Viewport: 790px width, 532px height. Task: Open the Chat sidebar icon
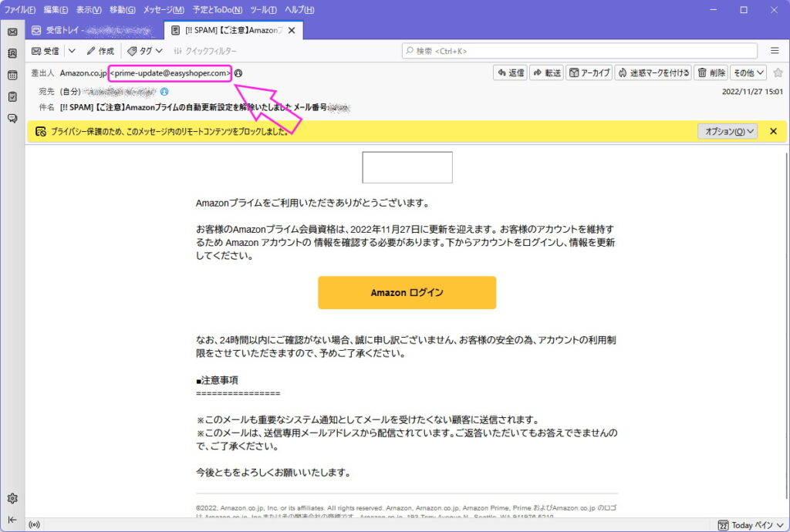click(12, 118)
